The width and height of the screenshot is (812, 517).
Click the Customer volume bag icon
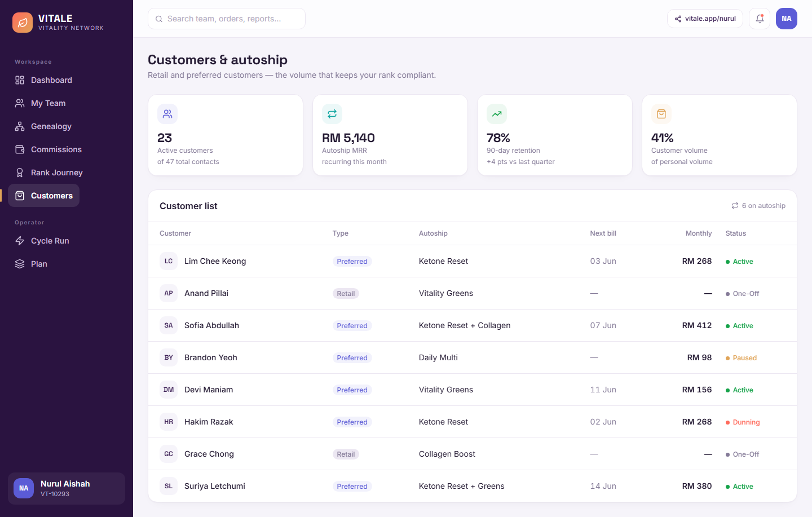coord(661,114)
